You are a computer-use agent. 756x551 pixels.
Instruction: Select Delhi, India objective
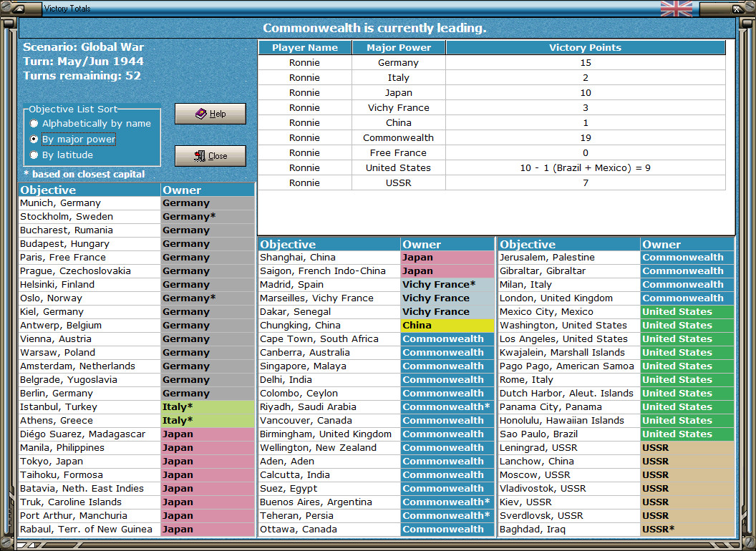click(329, 380)
